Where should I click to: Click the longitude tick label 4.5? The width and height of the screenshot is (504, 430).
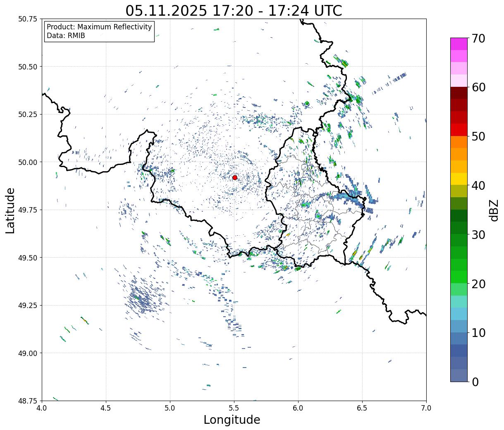point(106,408)
